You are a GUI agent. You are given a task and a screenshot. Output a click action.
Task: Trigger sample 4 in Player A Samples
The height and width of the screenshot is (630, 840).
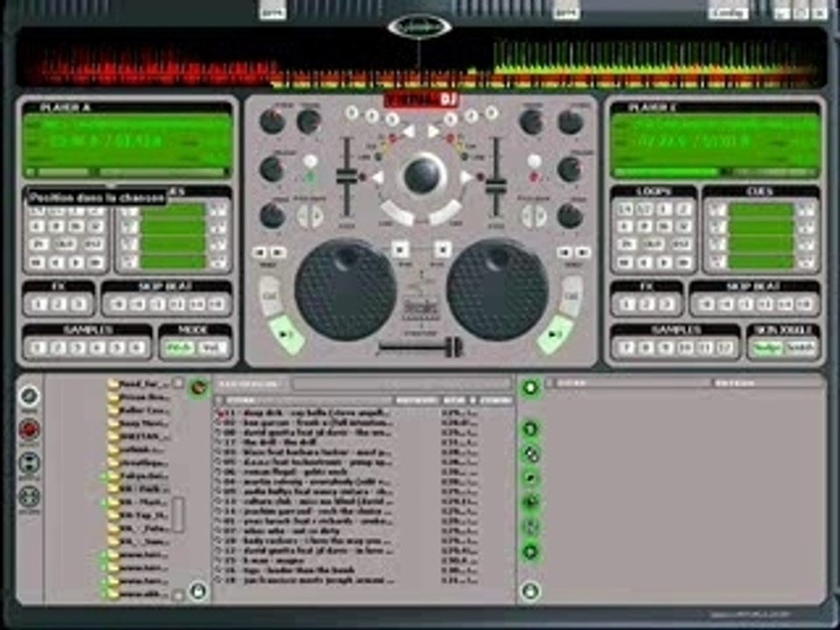tap(97, 348)
